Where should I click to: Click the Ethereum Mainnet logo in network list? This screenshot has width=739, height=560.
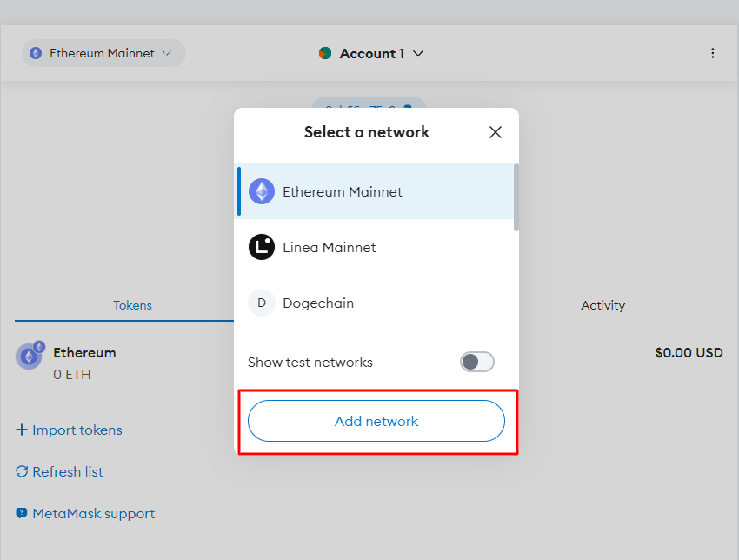click(x=262, y=191)
